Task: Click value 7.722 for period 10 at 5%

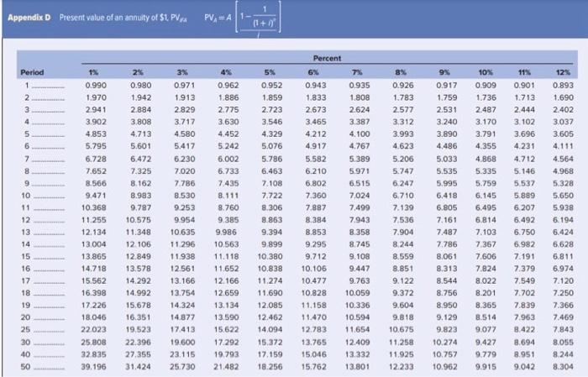Action: [x=272, y=196]
